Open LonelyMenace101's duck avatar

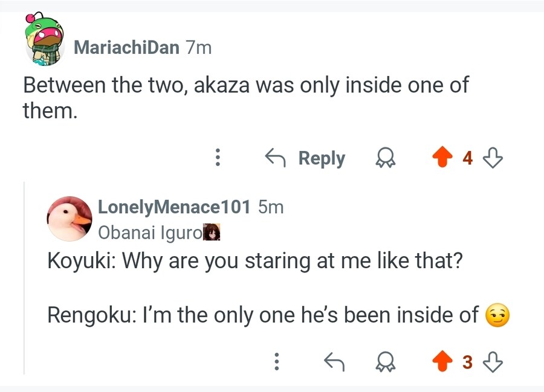(70, 218)
